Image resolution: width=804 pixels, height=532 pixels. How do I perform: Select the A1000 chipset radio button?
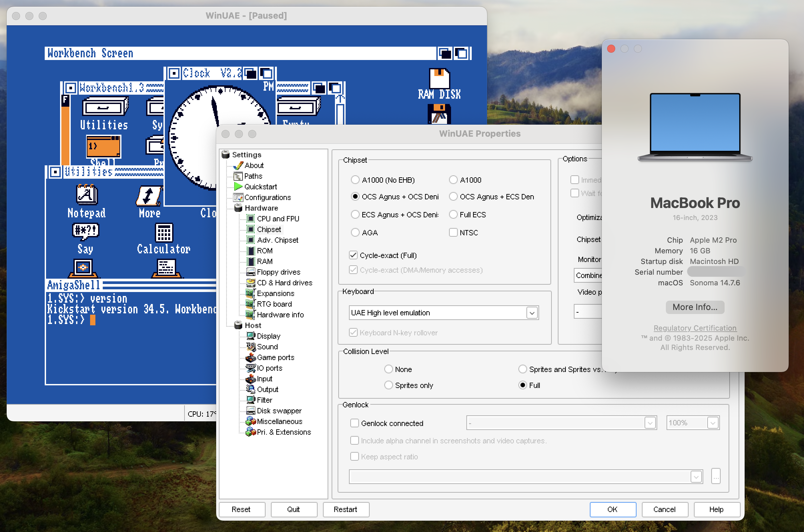point(453,180)
